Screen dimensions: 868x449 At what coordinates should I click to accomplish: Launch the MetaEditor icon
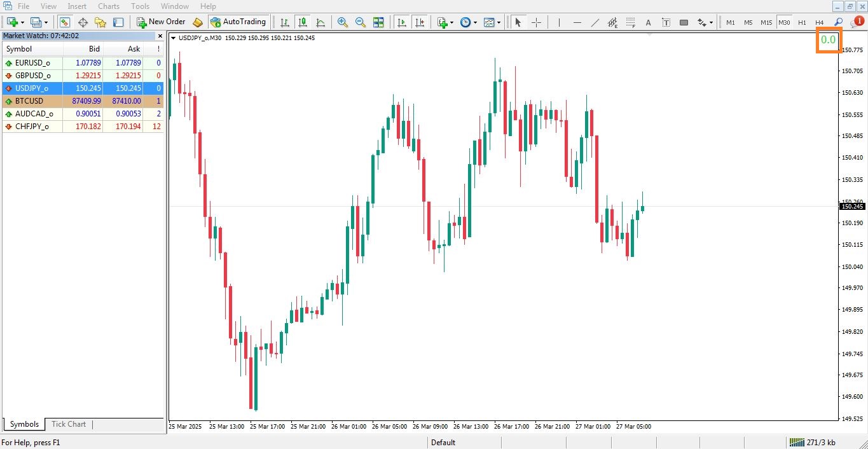coord(198,22)
